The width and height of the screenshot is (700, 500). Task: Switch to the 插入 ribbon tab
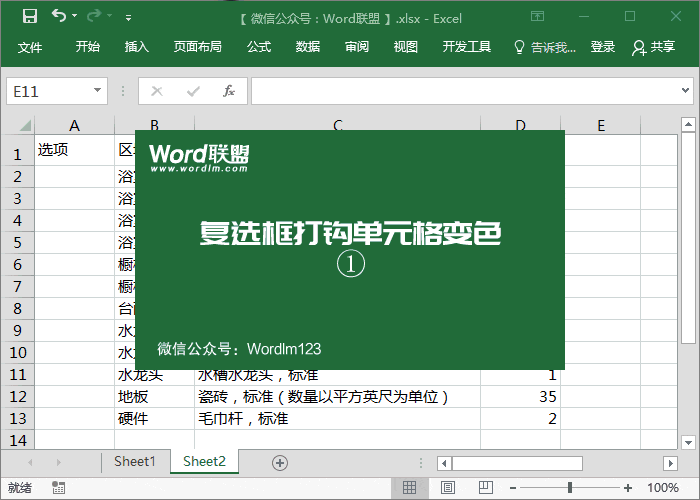[137, 47]
